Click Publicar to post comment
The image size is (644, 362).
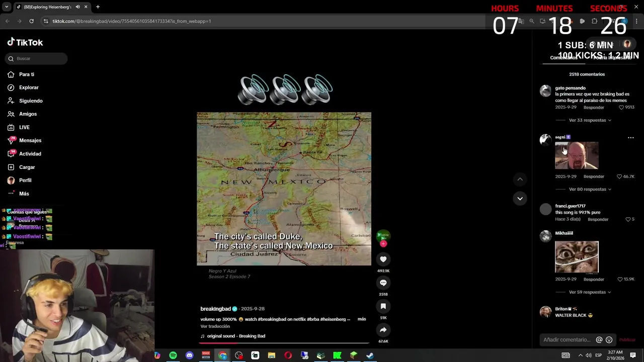click(627, 340)
